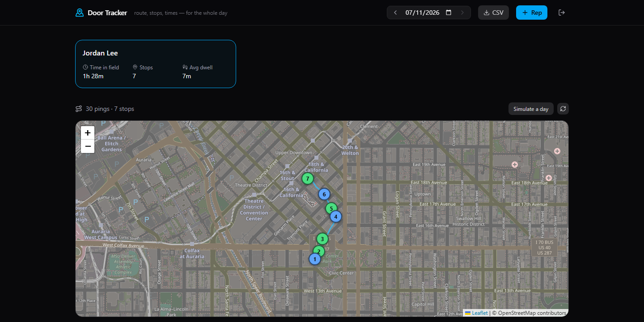The height and width of the screenshot is (322, 644).
Task: Add a new Rep
Action: [532, 13]
